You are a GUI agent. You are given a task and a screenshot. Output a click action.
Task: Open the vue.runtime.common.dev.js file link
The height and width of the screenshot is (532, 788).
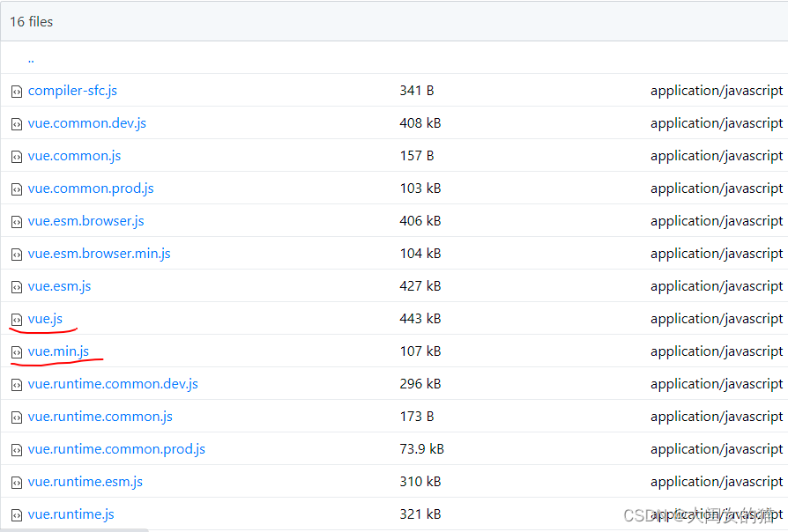(113, 384)
